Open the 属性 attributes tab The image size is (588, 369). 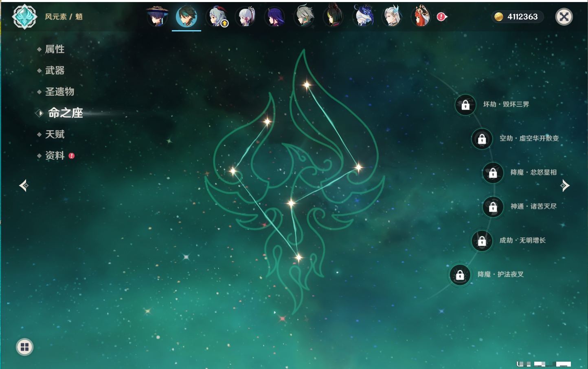pos(55,49)
